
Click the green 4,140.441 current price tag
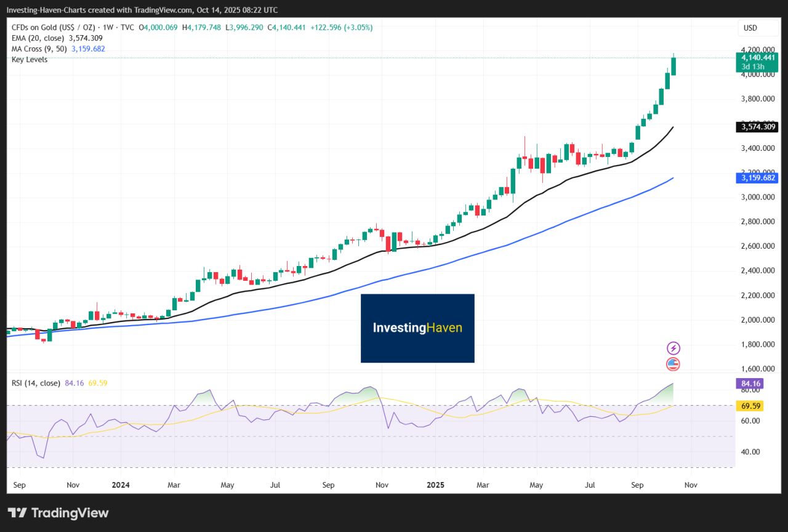tap(757, 57)
